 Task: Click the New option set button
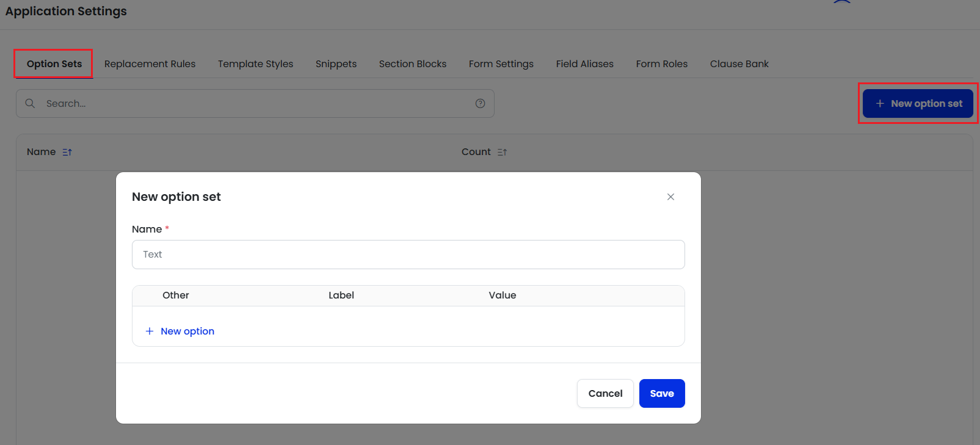point(918,104)
